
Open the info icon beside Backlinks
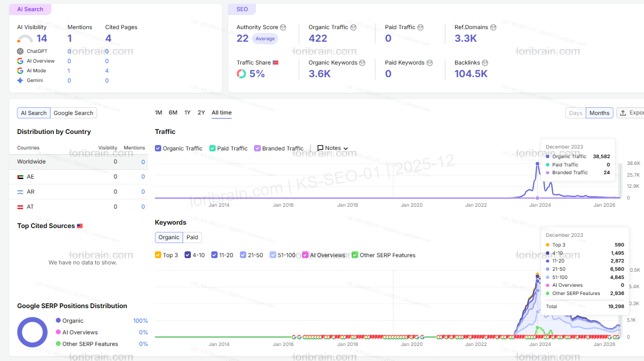click(x=485, y=63)
